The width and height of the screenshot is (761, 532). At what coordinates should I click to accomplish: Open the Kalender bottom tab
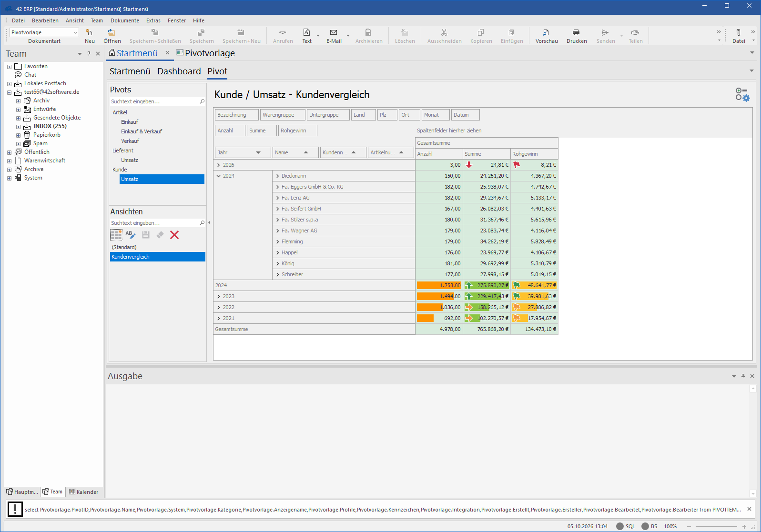pos(84,492)
